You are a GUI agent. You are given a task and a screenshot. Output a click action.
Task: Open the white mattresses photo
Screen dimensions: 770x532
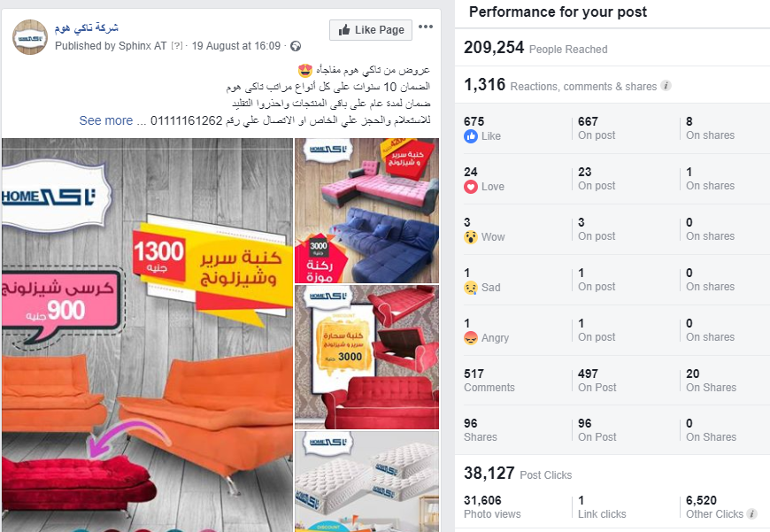(366, 482)
